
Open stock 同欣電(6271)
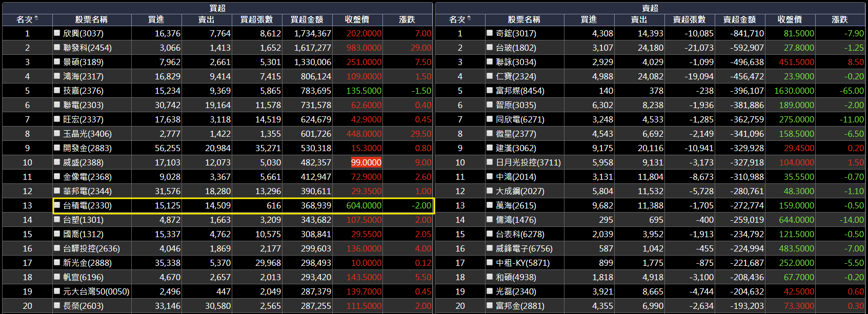(x=520, y=119)
